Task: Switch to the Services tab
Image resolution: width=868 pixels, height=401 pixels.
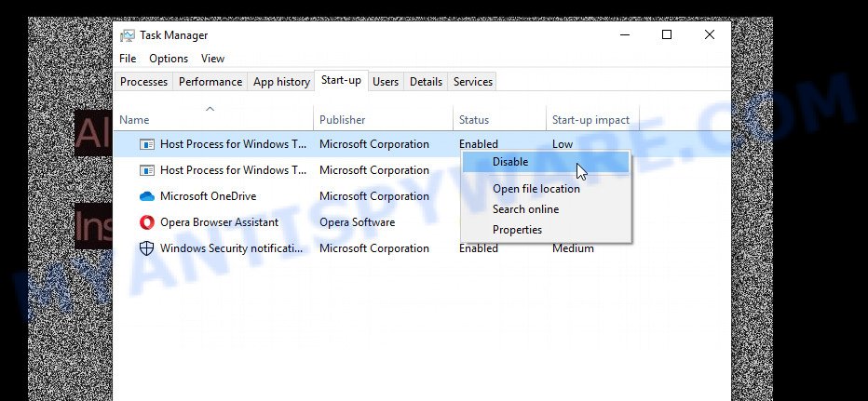Action: [473, 82]
